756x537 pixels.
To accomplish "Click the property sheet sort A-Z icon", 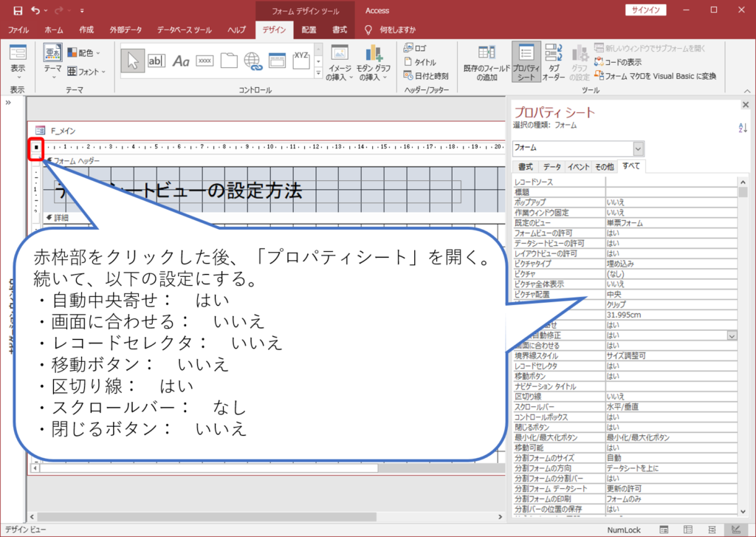I will coord(743,128).
